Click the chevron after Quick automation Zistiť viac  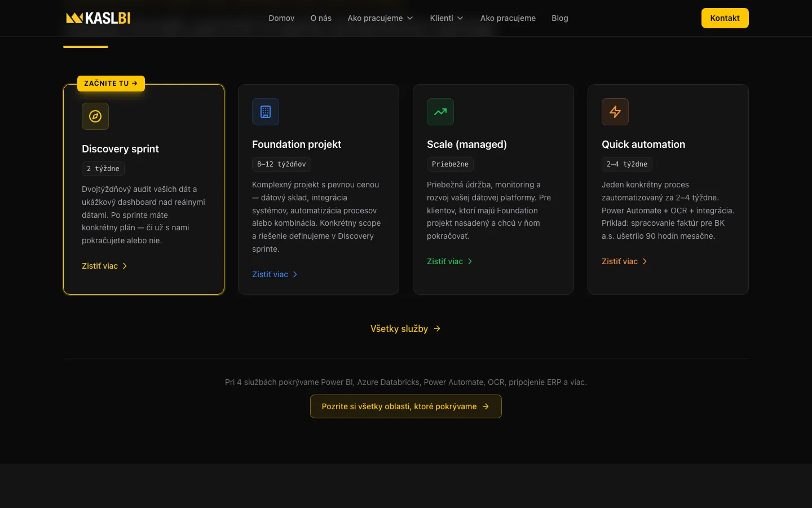(645, 261)
